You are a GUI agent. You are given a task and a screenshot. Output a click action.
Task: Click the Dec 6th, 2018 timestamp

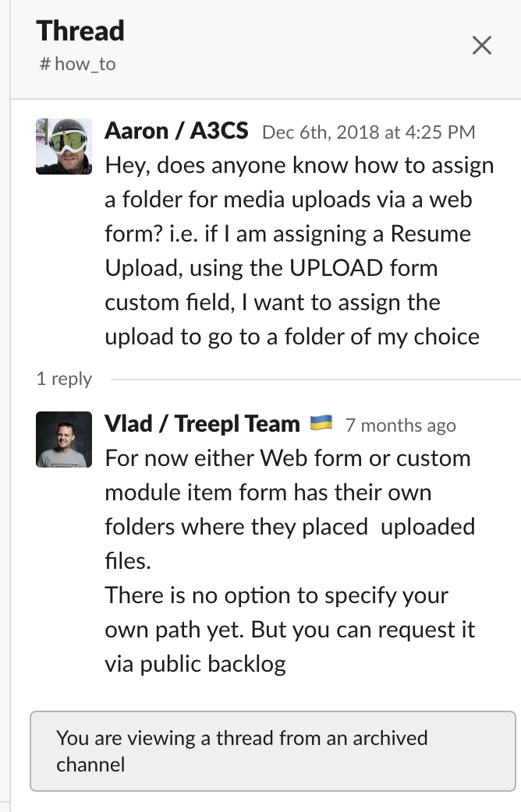click(369, 132)
